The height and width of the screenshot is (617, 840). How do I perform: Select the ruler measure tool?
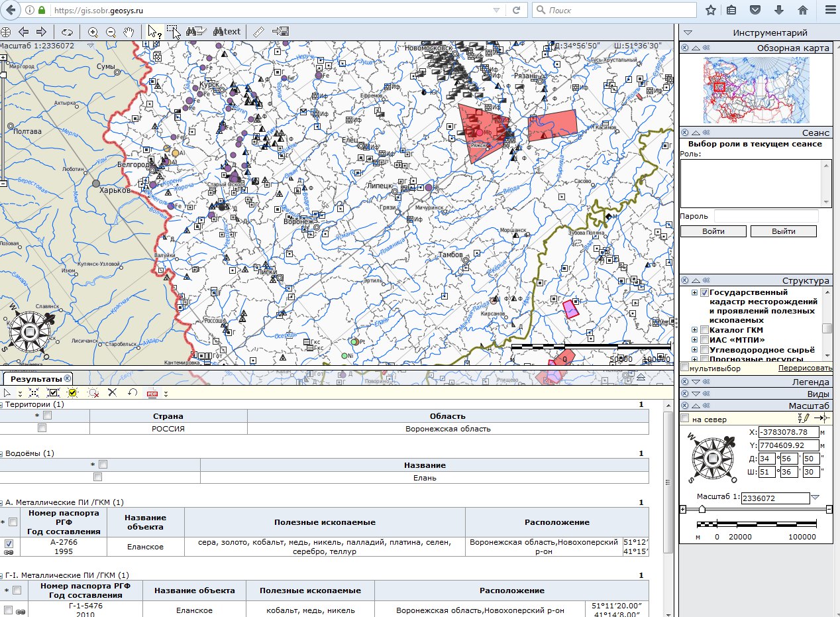[x=258, y=32]
